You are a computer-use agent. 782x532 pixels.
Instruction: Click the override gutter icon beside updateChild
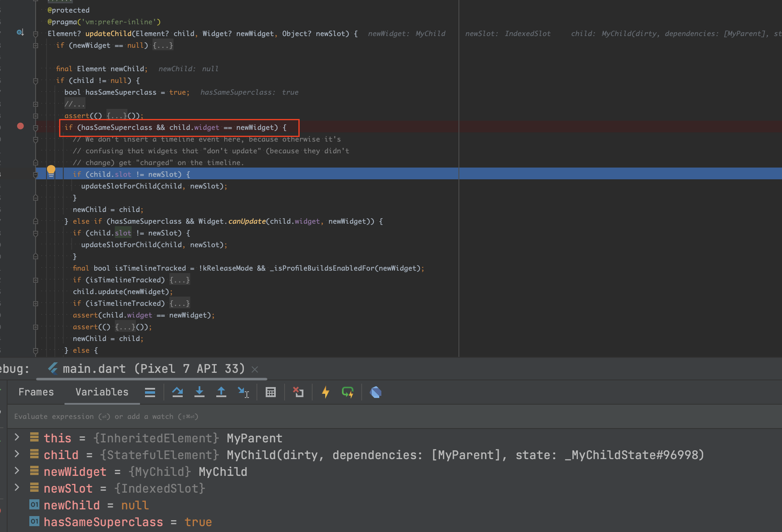(20, 32)
